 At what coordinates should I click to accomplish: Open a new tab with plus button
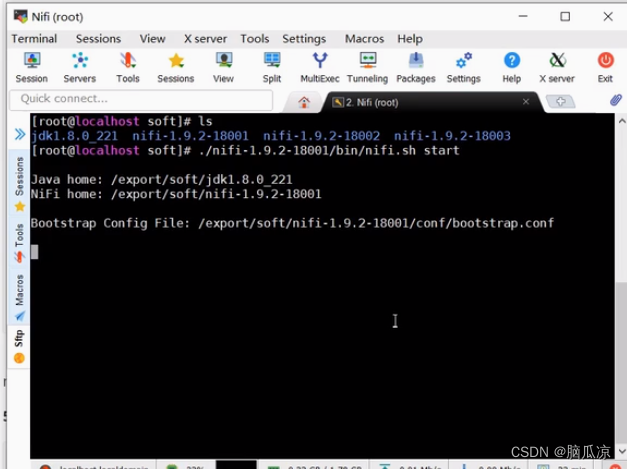click(561, 102)
